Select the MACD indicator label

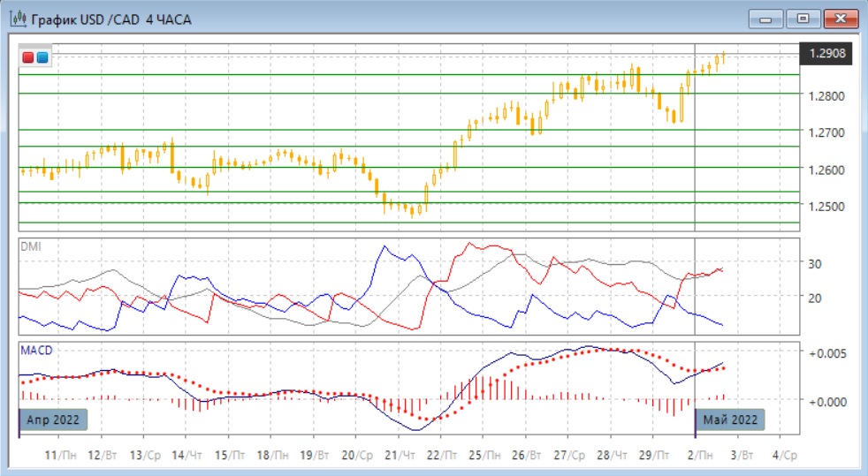(x=36, y=351)
